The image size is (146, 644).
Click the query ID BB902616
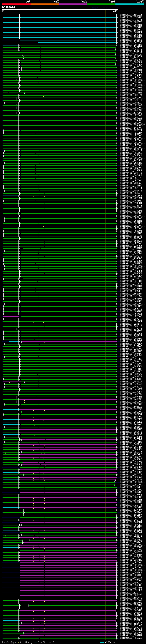[8, 8]
